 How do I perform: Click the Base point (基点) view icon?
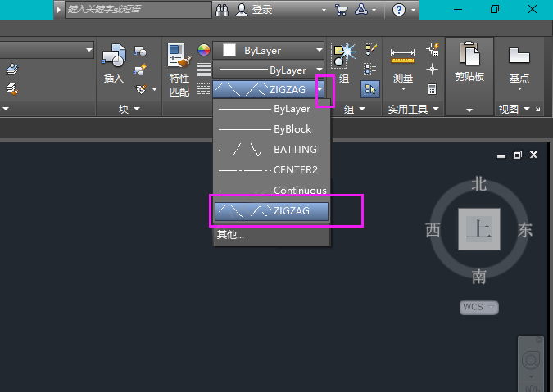coord(519,56)
